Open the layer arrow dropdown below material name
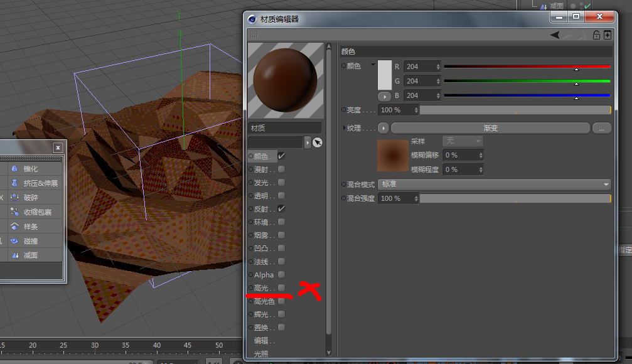The height and width of the screenshot is (364, 632). (308, 142)
